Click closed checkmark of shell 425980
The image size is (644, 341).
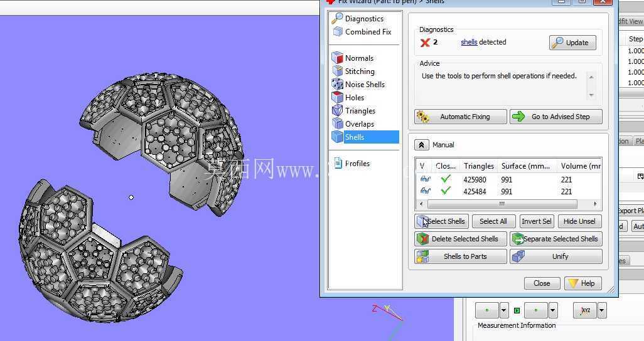point(446,179)
